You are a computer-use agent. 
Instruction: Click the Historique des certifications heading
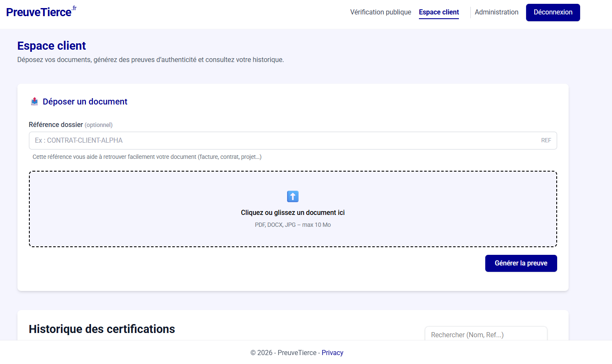pyautogui.click(x=101, y=329)
